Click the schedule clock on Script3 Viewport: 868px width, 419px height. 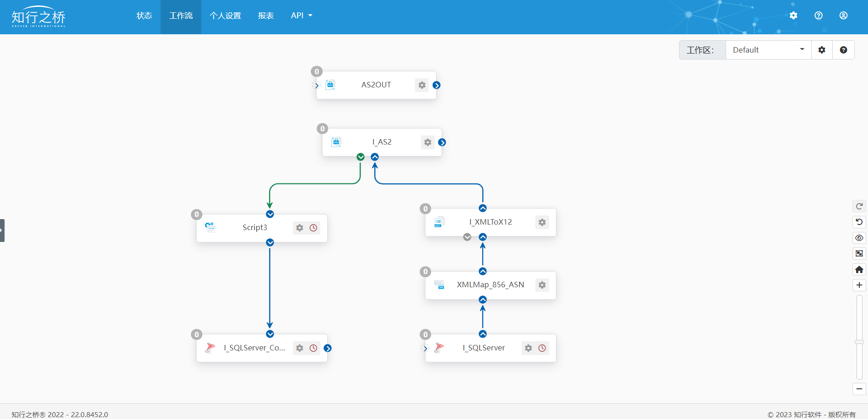(313, 228)
